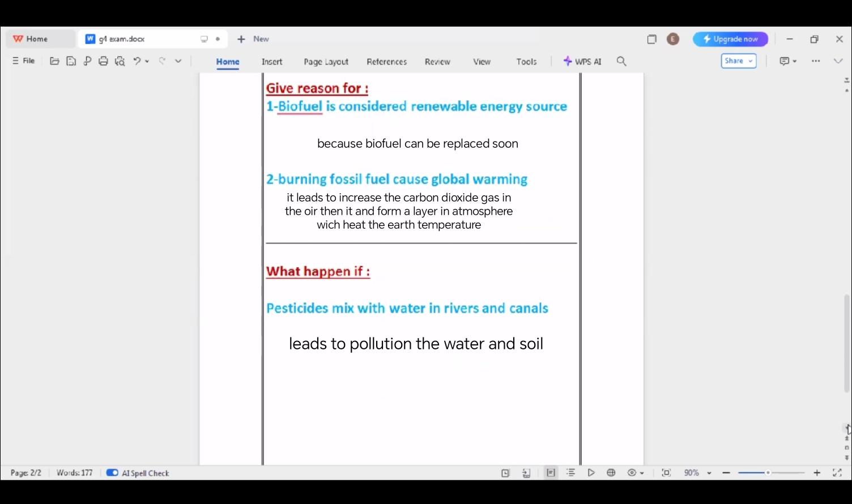852x504 pixels.
Task: Click 'Pesticides mix with water in rivers and canals'
Action: (x=407, y=308)
